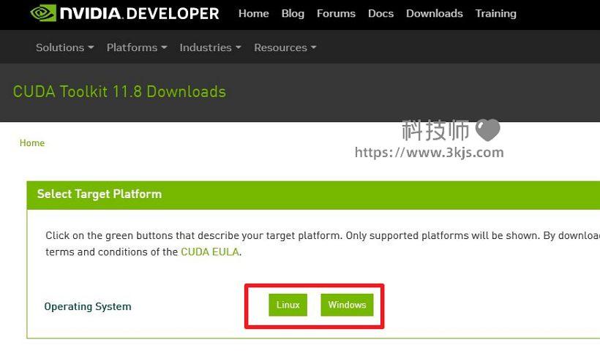Click the CUDA Toolkit 11.8 Downloads heading

pos(119,92)
